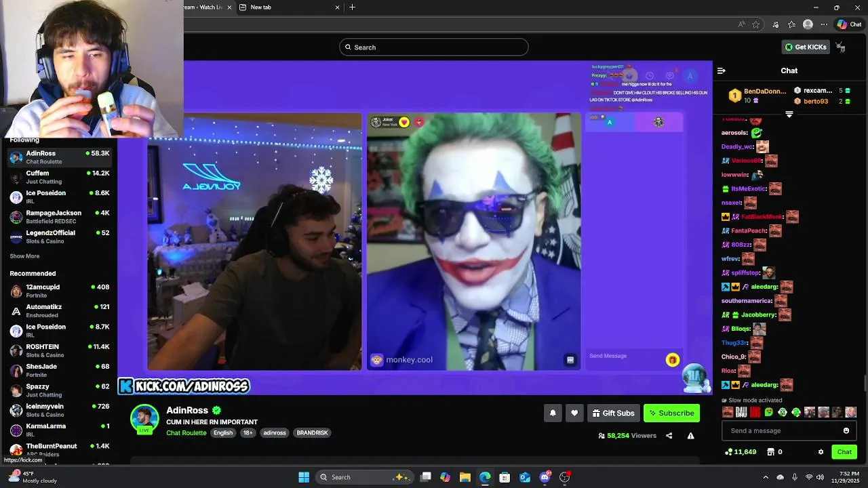This screenshot has width=868, height=488.
Task: Open ROSHTEIN recommended channel
Action: coord(59,350)
